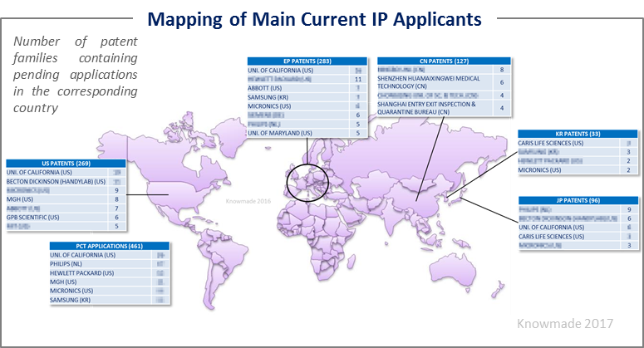The image size is (644, 348).
Task: Select MGH (US) row in US patents table
Action: pos(66,199)
